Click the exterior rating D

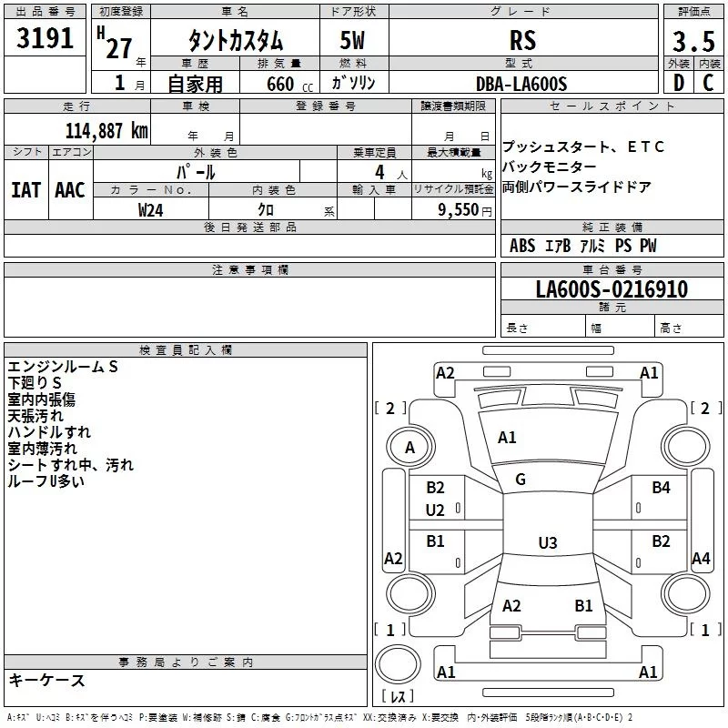click(679, 83)
